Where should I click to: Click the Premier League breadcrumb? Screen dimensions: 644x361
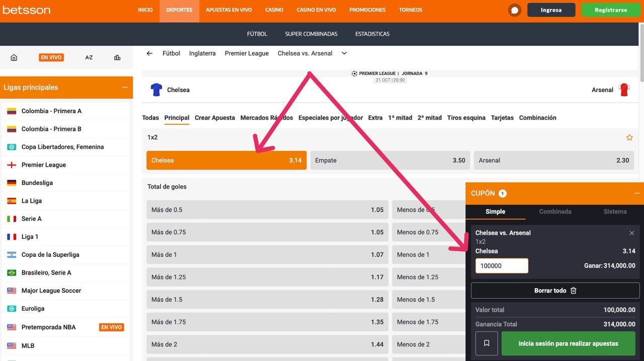pyautogui.click(x=247, y=53)
